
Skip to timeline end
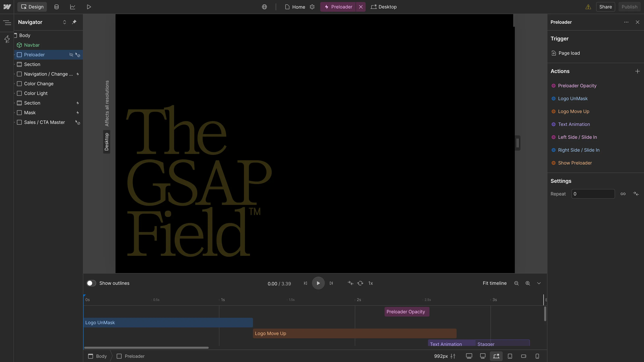point(331,283)
